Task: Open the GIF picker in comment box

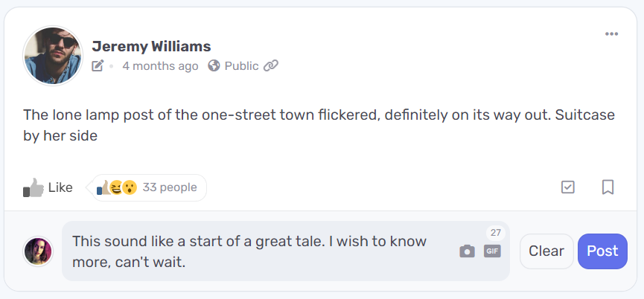Action: [492, 251]
